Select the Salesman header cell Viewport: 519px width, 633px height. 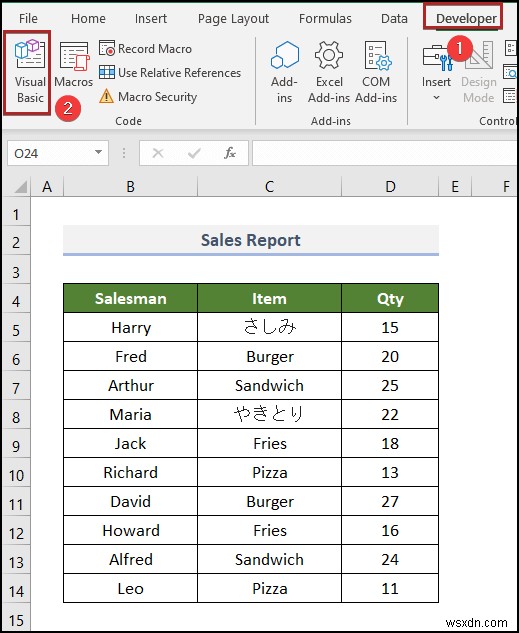pyautogui.click(x=130, y=298)
